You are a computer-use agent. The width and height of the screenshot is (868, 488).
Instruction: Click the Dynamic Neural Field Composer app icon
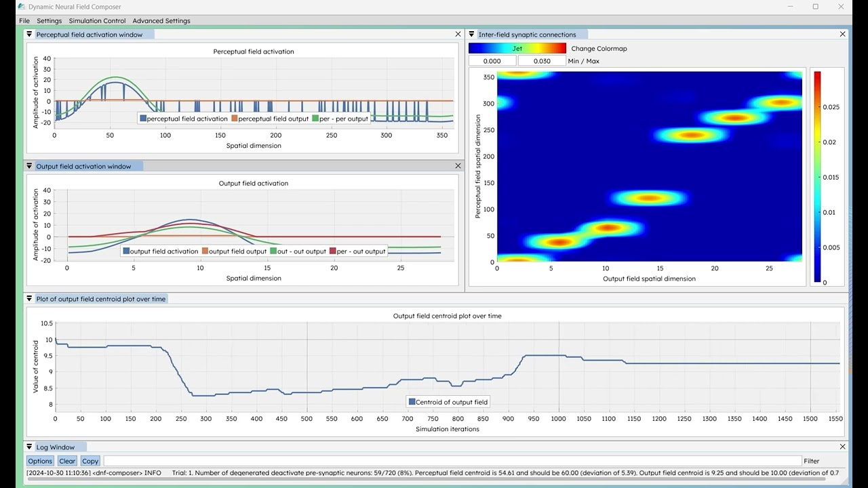22,7
